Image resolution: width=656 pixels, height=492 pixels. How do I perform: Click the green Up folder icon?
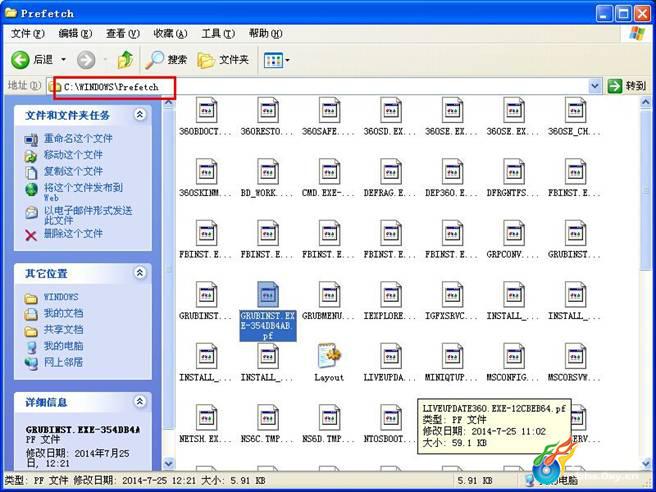(x=125, y=60)
